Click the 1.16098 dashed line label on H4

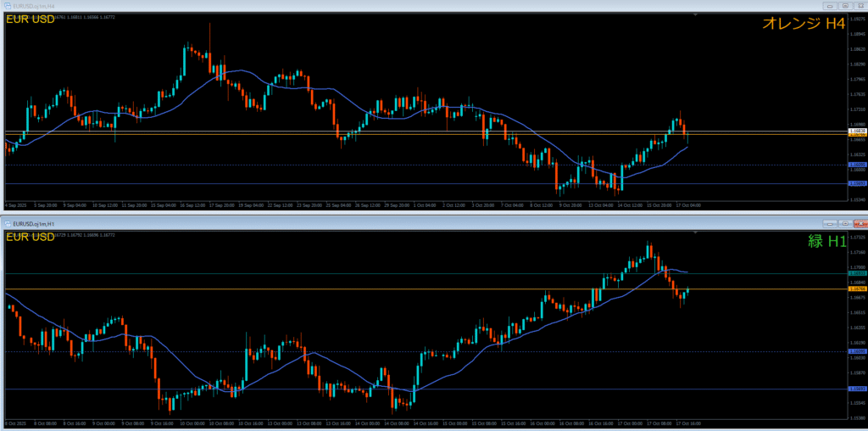click(x=857, y=165)
